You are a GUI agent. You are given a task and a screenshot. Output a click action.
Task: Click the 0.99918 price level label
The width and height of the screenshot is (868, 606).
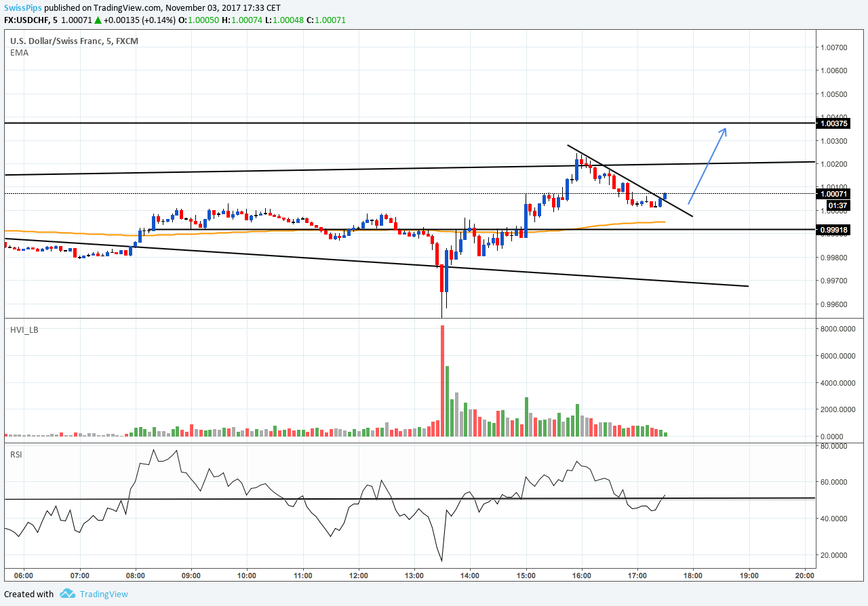833,230
